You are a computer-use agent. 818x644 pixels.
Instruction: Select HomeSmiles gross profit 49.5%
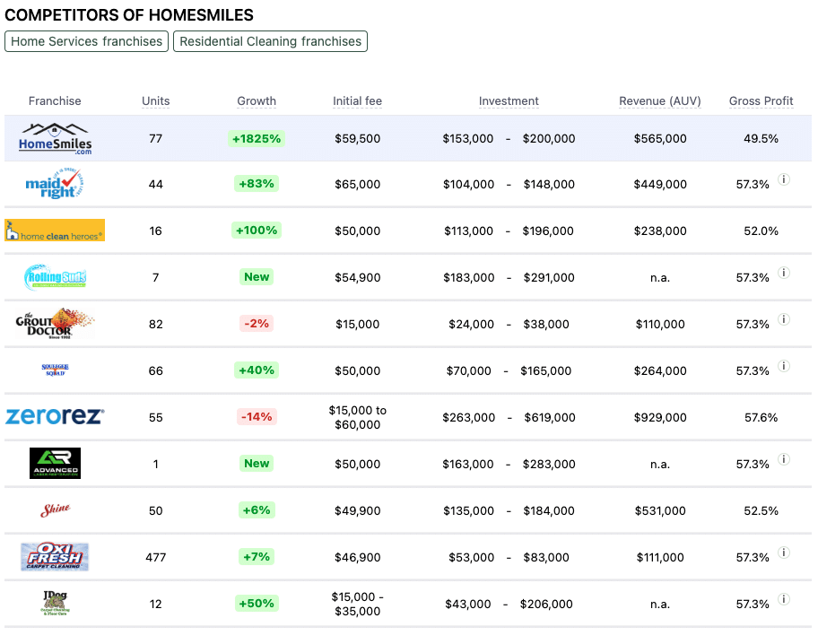click(x=761, y=139)
